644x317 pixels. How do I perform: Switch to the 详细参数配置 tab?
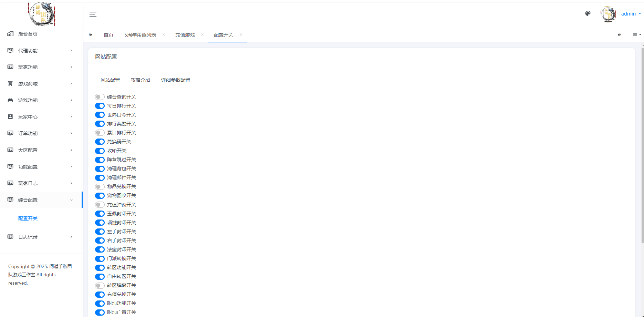176,80
